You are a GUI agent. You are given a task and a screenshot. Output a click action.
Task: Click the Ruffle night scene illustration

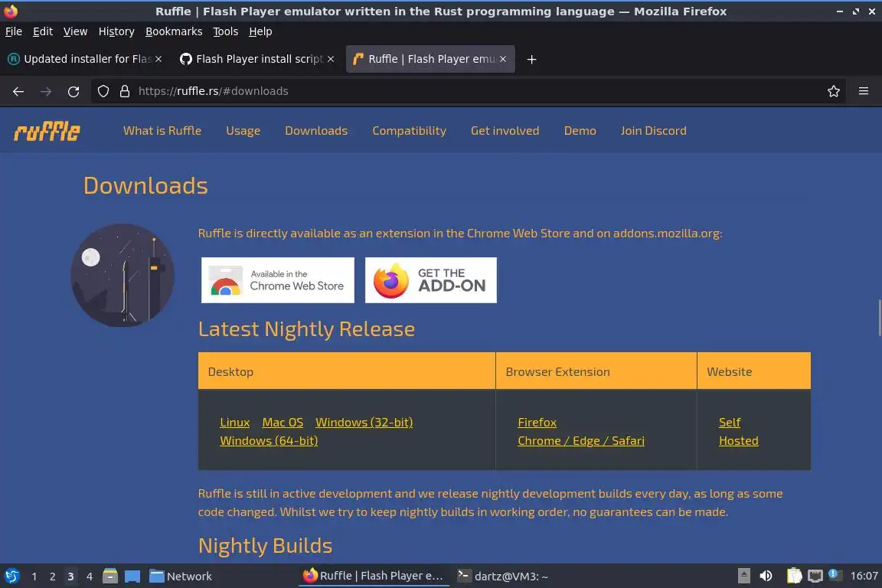click(x=122, y=275)
